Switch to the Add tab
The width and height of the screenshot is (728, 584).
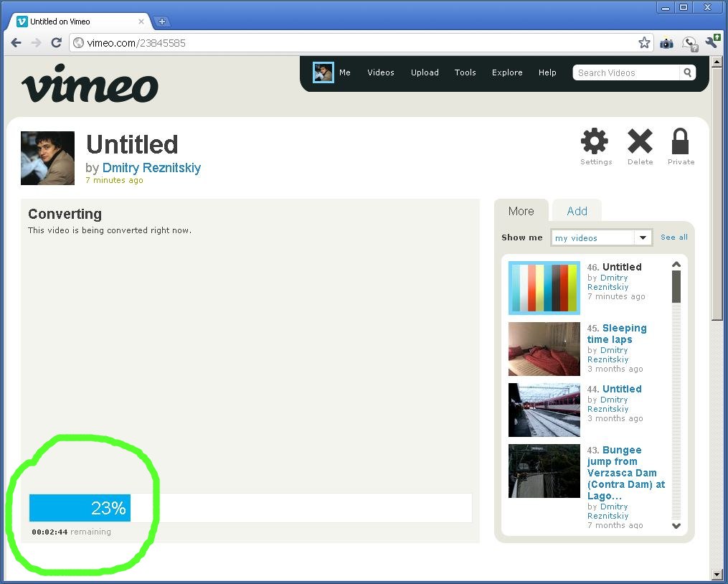[577, 211]
